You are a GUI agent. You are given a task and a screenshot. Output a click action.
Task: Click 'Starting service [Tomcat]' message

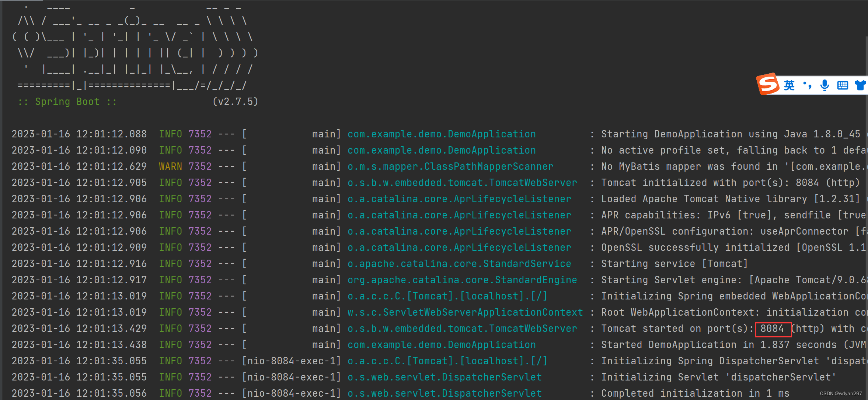674,264
